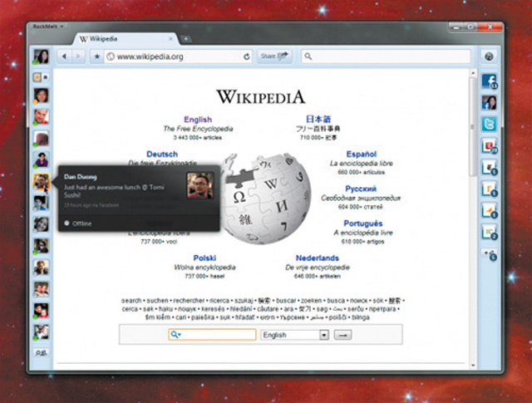532x403 pixels.
Task: Click the 'WIKIPEDIA' page heading
Action: point(260,97)
